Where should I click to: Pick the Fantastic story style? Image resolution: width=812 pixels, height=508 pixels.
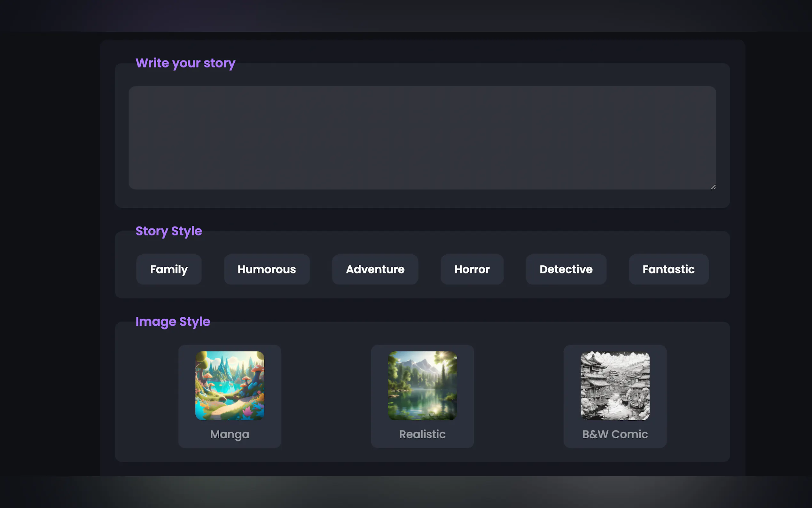pyautogui.click(x=668, y=269)
